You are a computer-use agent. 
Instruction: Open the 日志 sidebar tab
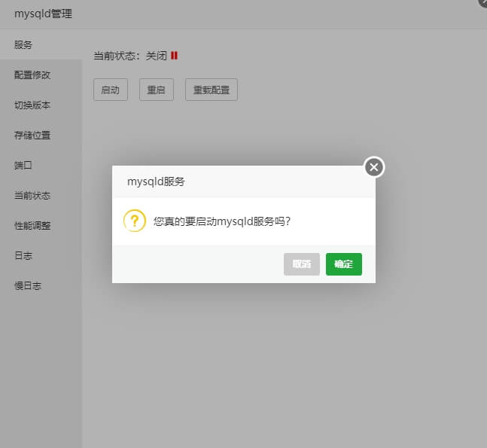click(x=41, y=256)
